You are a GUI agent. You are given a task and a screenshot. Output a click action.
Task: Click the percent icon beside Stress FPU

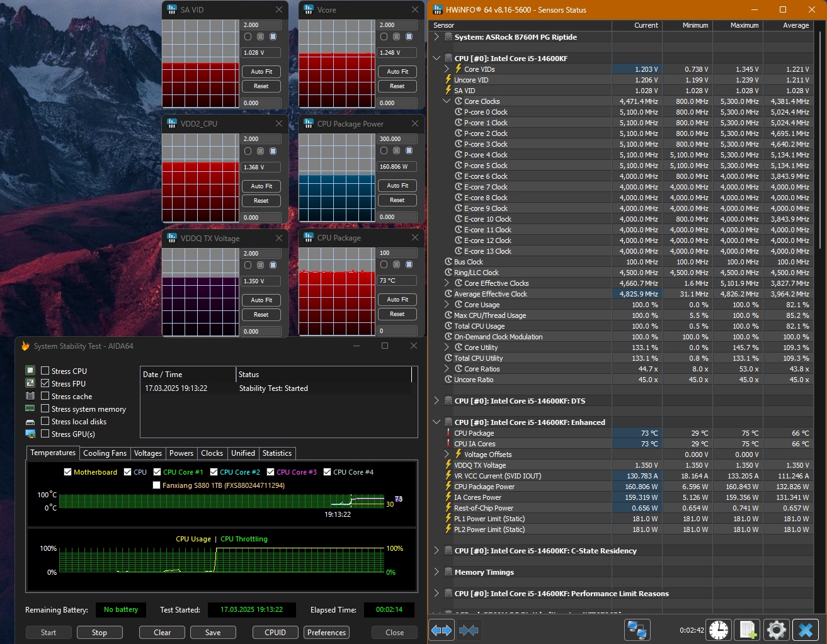pyautogui.click(x=30, y=383)
